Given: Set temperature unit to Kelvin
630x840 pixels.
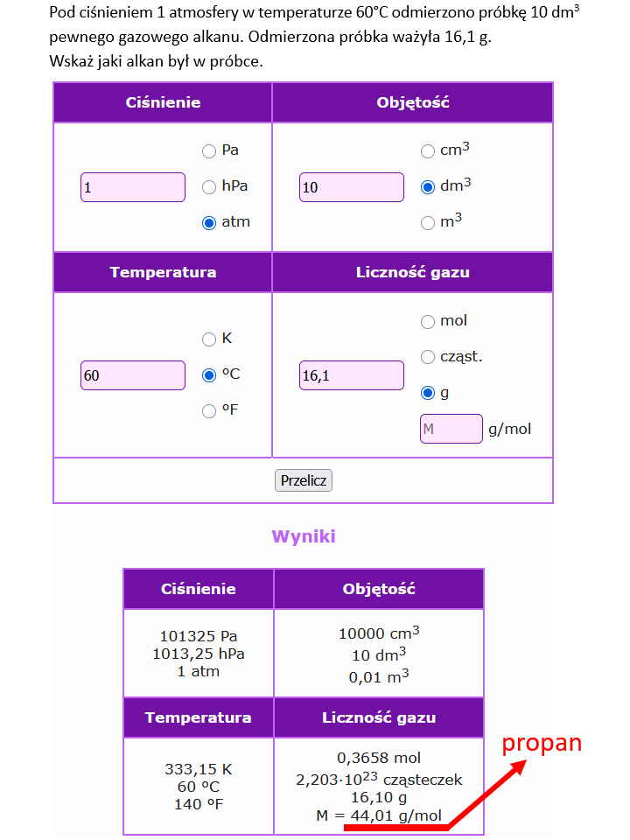Looking at the screenshot, I should pos(209,339).
